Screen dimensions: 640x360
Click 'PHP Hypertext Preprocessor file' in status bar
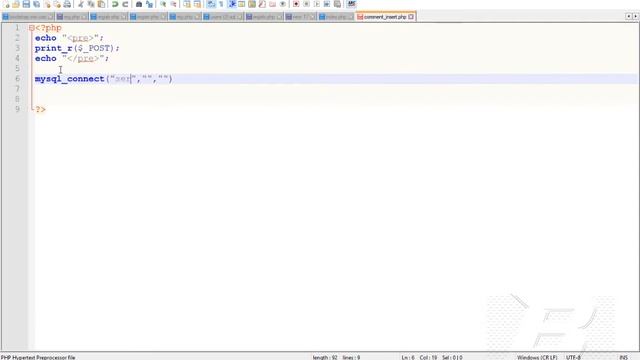pos(38,357)
